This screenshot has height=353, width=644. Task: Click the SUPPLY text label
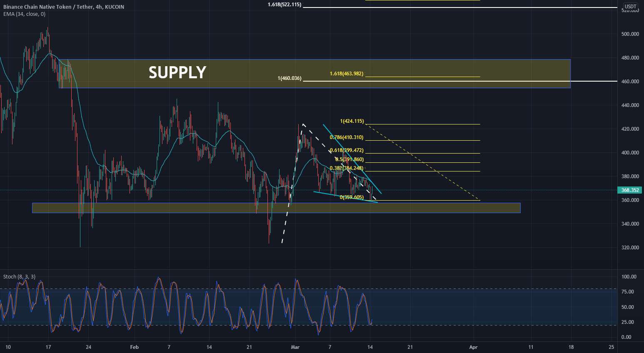pos(177,72)
